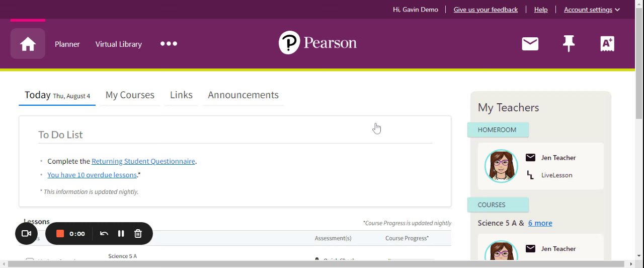
Task: Expand the 6 more courses link
Action: 540,223
